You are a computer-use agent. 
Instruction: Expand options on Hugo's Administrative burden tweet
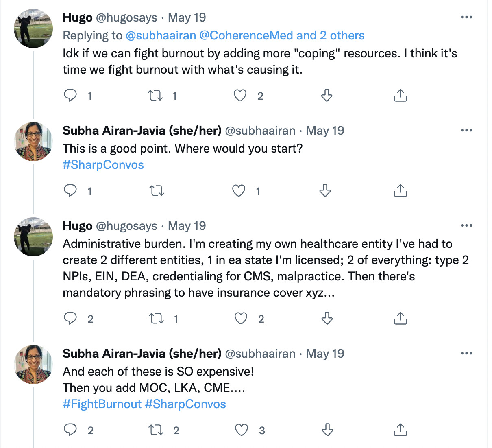(x=466, y=225)
